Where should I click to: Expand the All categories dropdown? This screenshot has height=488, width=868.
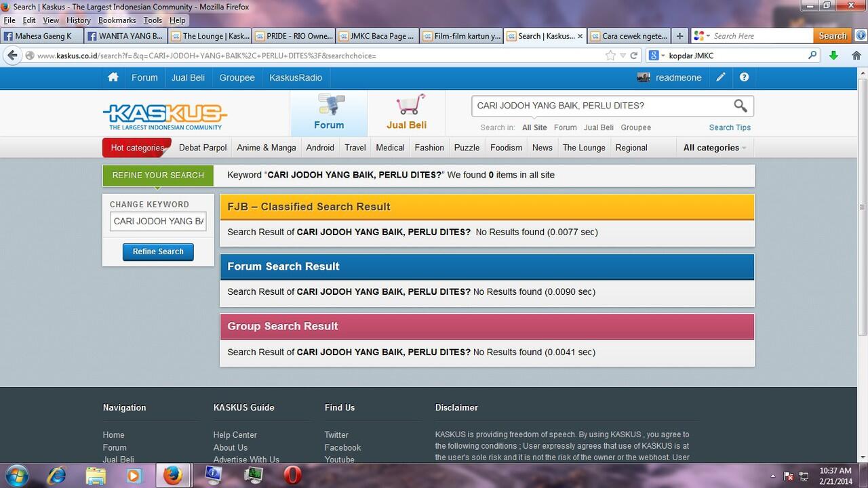[x=715, y=148]
